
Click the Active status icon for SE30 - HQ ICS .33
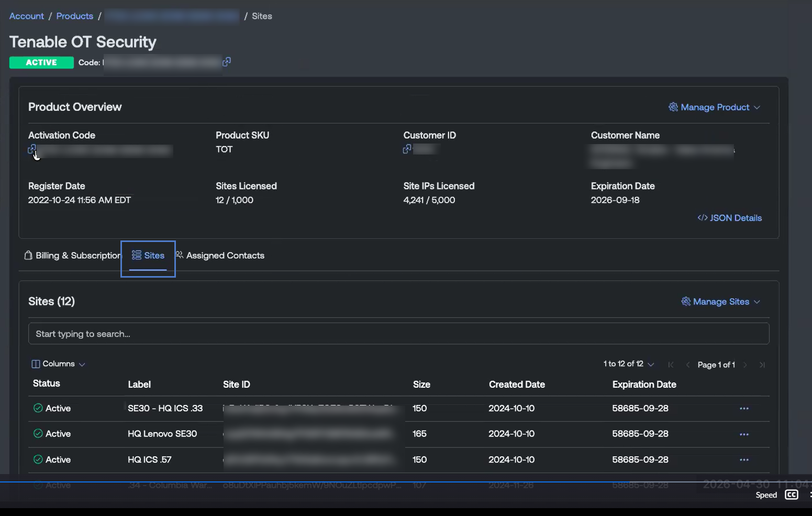[x=38, y=408]
